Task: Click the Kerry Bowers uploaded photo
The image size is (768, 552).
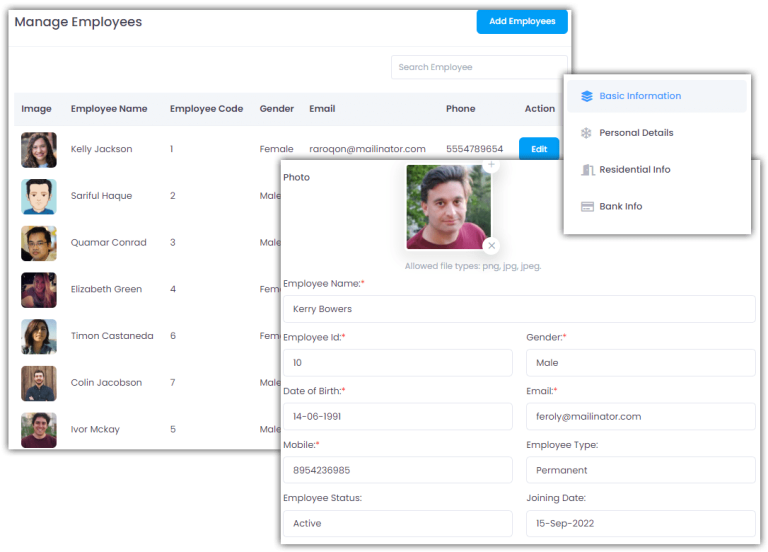Action: (x=447, y=207)
